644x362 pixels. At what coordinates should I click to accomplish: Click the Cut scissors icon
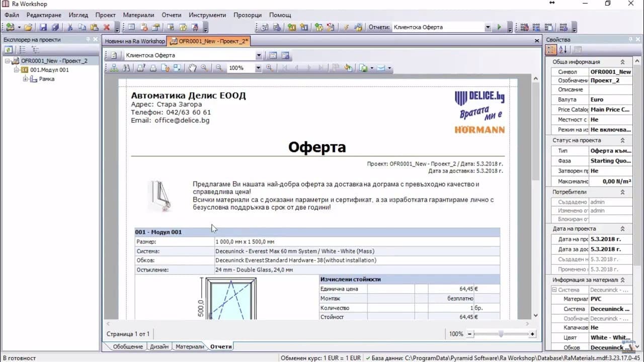70,27
